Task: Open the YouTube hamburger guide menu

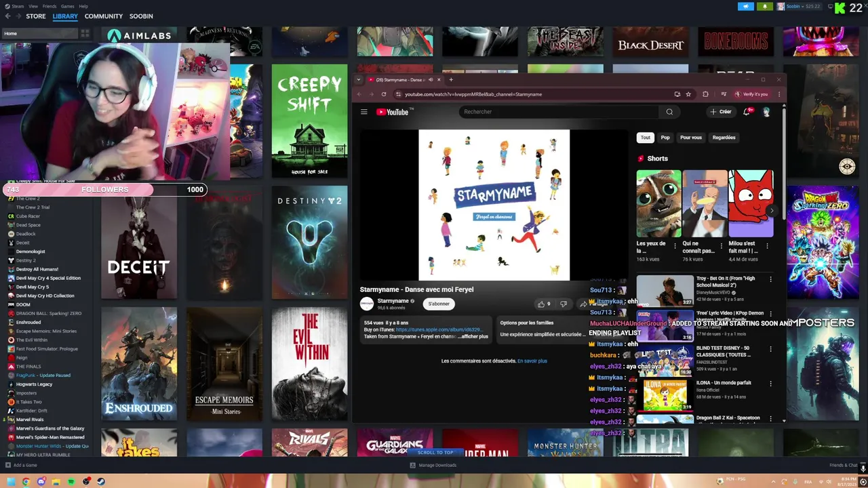Action: click(x=364, y=112)
